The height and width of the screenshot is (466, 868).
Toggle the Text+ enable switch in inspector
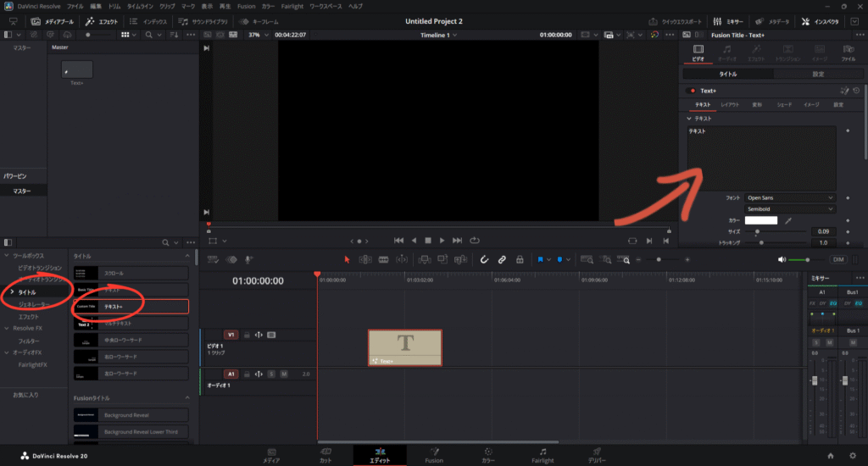click(691, 90)
